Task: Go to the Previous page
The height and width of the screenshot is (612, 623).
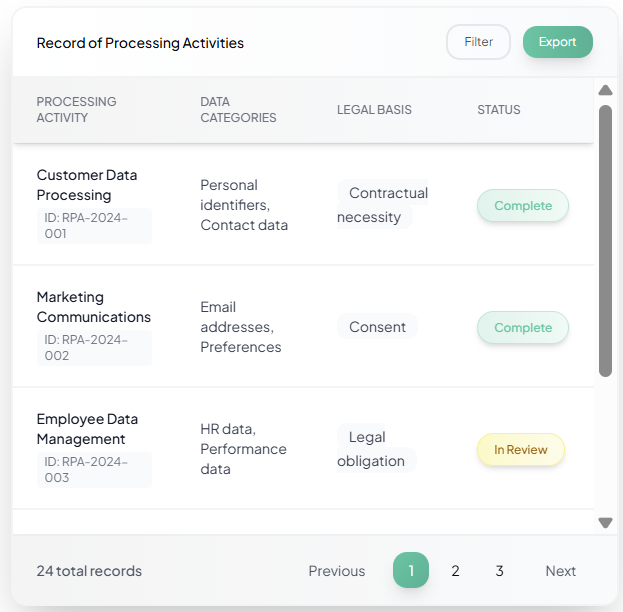Action: 336,571
